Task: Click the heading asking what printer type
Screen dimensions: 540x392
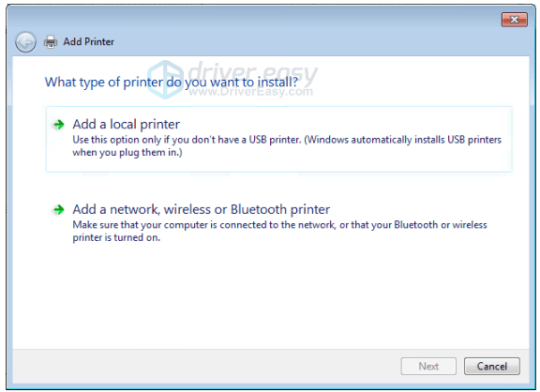Action: pos(172,83)
